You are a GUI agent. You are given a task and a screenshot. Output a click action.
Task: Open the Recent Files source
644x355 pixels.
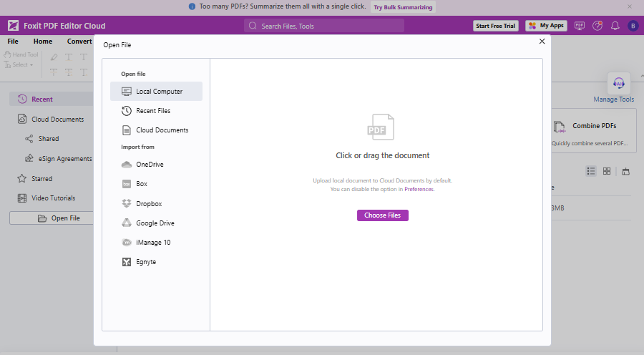pos(152,111)
